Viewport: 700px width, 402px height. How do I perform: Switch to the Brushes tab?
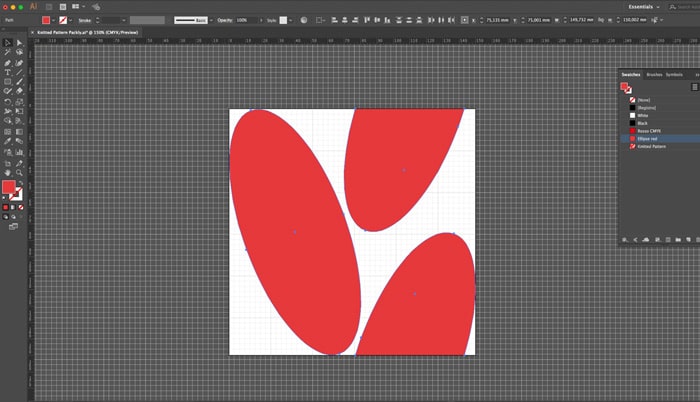(654, 75)
